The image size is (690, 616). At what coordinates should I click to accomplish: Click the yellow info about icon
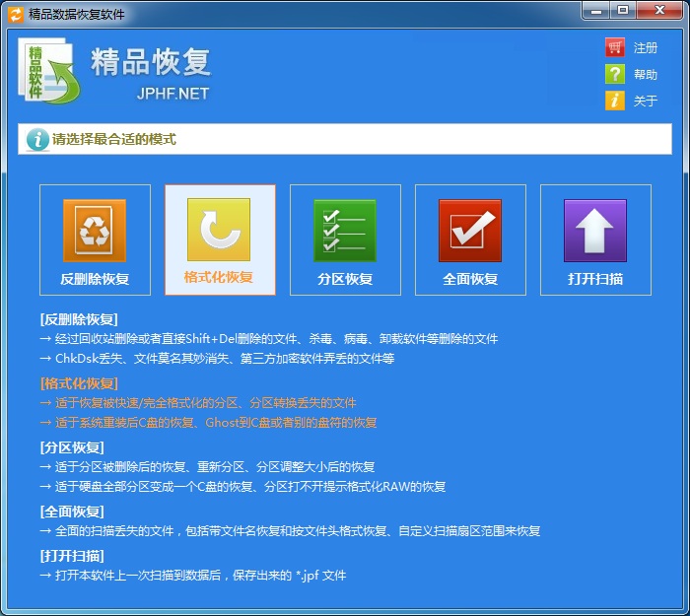pyautogui.click(x=615, y=101)
